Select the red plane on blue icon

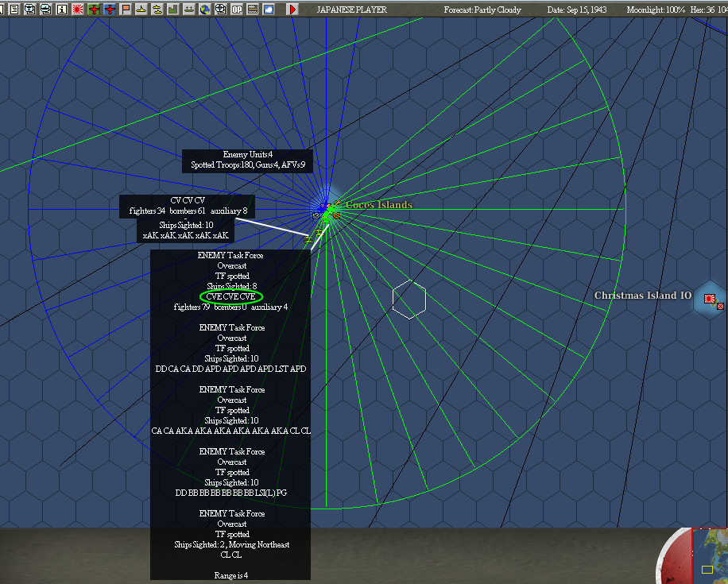pos(110,9)
